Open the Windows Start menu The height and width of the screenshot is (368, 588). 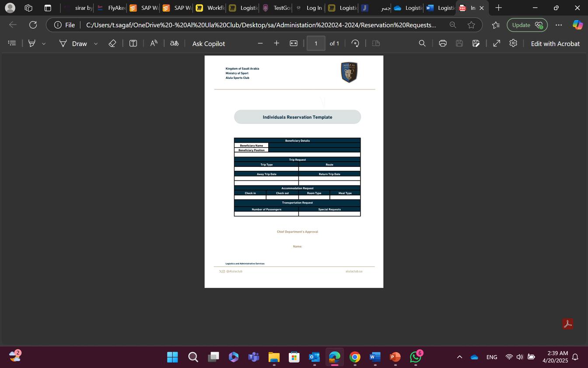point(172,357)
